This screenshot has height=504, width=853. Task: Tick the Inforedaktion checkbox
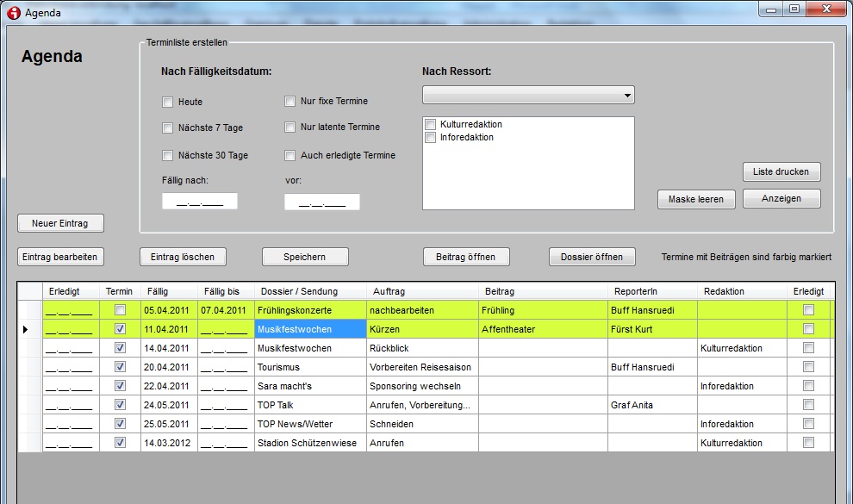pyautogui.click(x=432, y=138)
